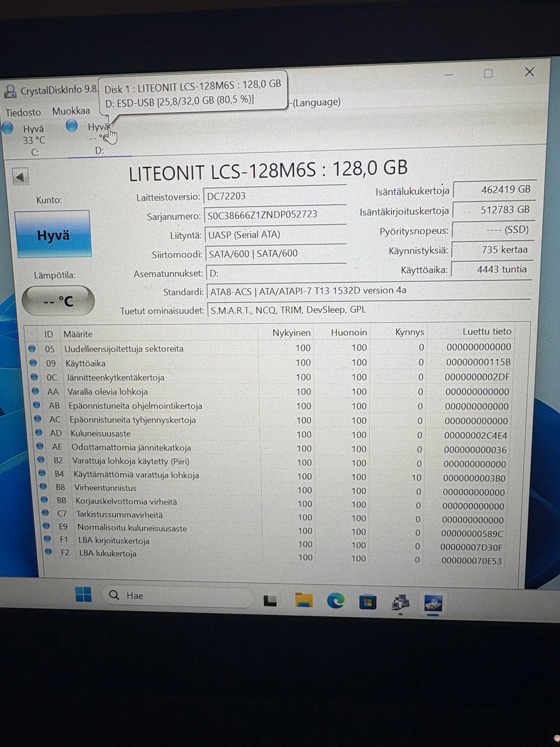Open the Windows Start menu
This screenshot has width=560, height=747.
(x=83, y=595)
